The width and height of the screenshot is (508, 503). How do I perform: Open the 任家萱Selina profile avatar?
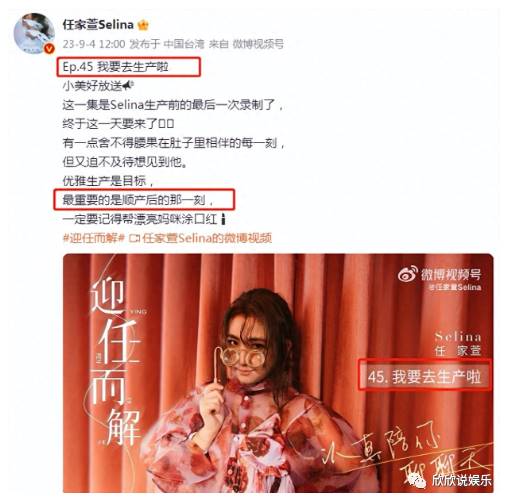click(x=34, y=33)
